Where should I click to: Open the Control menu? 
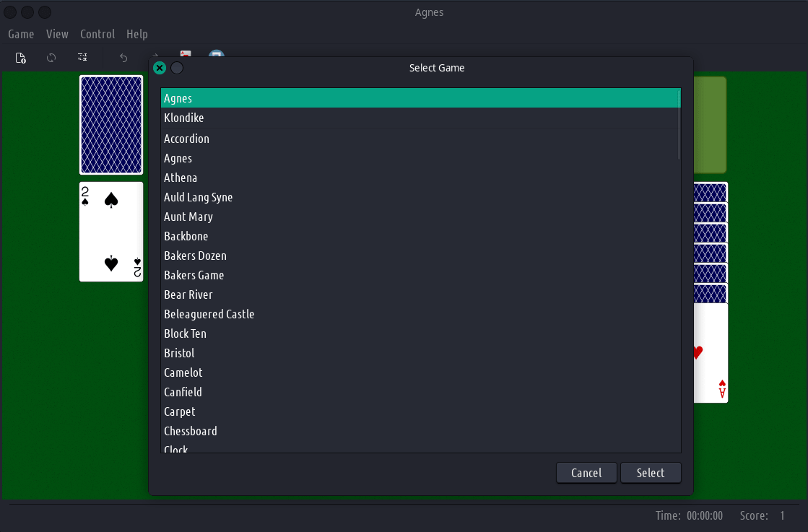coord(97,34)
